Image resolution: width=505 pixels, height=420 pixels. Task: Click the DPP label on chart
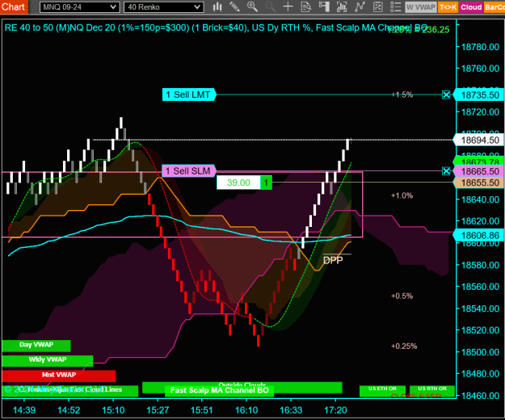click(333, 261)
